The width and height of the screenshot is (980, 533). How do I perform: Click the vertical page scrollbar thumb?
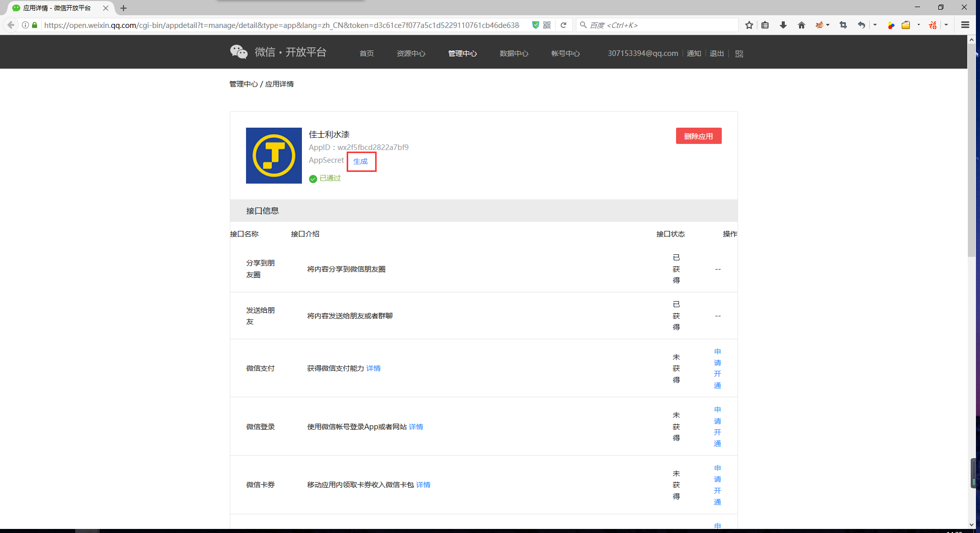(971, 151)
